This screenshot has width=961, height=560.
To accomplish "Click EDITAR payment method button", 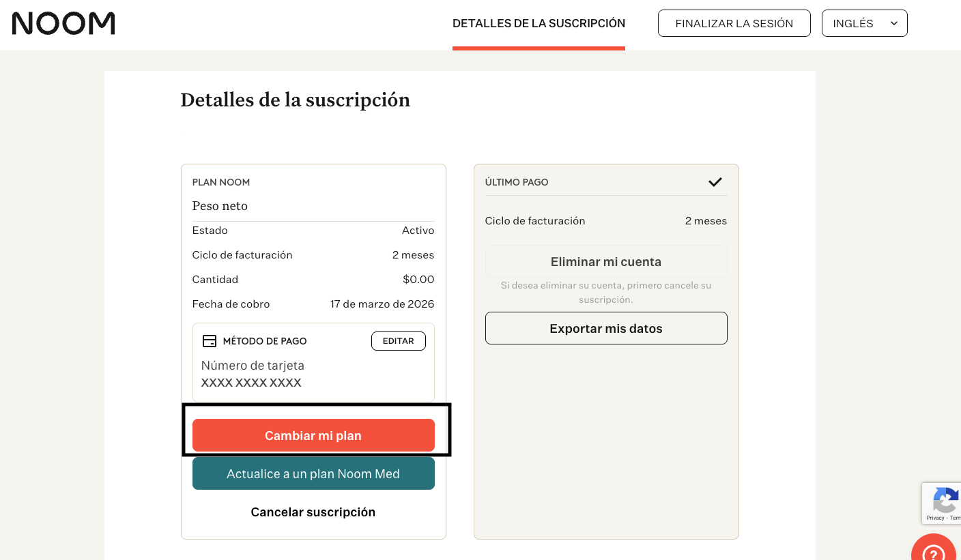I will (398, 341).
